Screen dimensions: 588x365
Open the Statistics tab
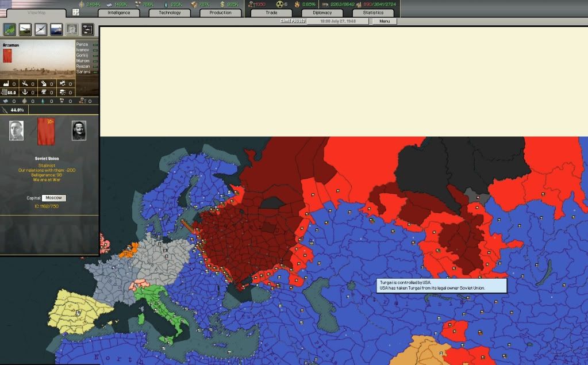point(373,13)
